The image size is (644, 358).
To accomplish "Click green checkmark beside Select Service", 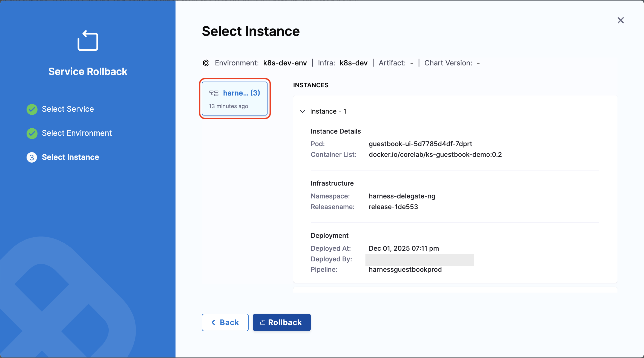I will pyautogui.click(x=32, y=109).
